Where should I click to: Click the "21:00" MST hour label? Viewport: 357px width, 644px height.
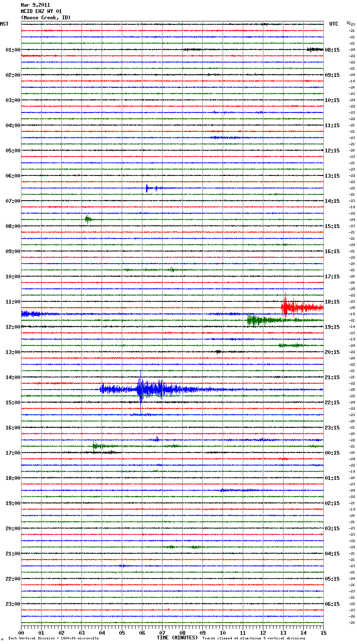click(x=13, y=554)
